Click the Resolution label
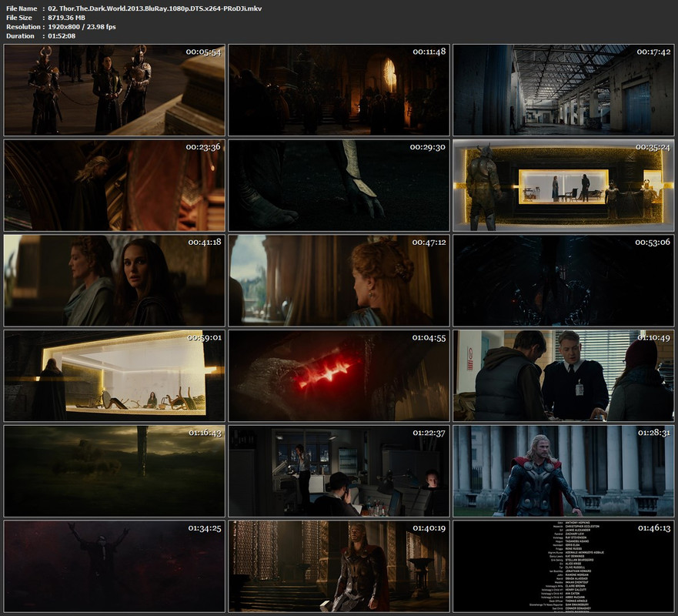Image resolution: width=678 pixels, height=616 pixels. pos(23,27)
